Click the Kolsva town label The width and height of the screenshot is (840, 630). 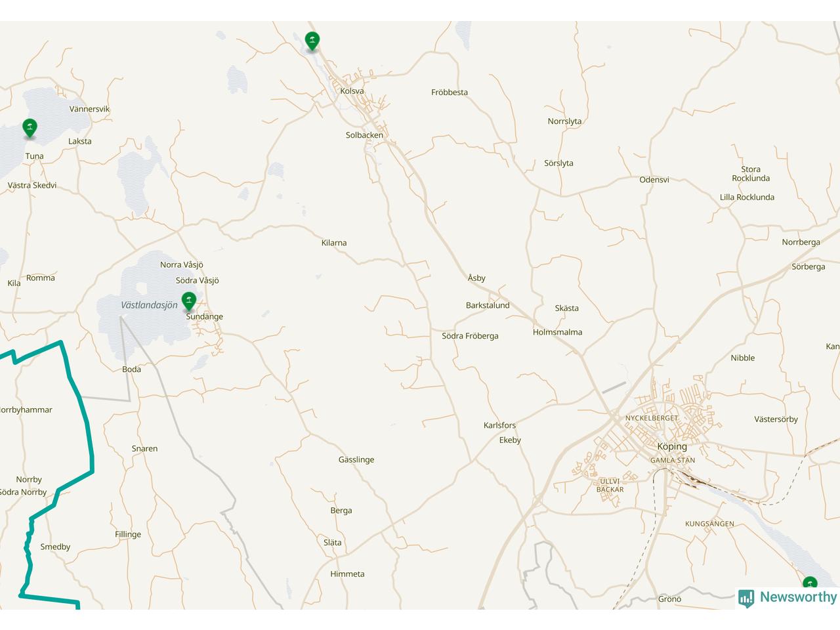[352, 91]
